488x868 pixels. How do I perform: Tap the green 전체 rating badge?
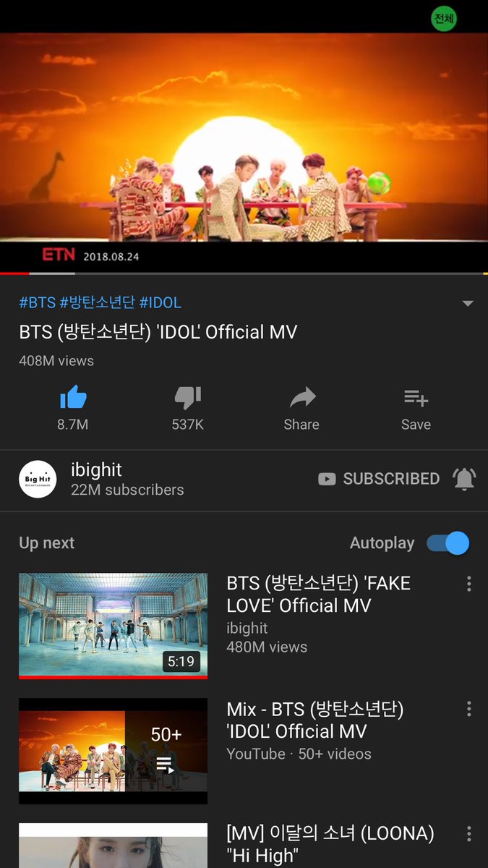coord(443,19)
